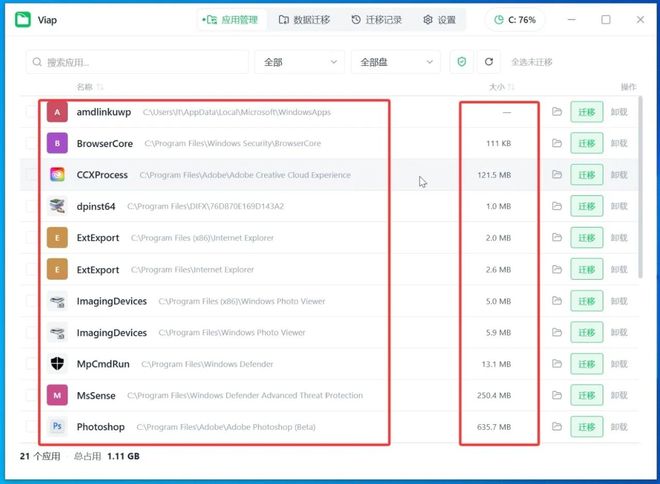The height and width of the screenshot is (484, 660).
Task: Click the amdlinkuwp red A app icon
Action: point(57,112)
